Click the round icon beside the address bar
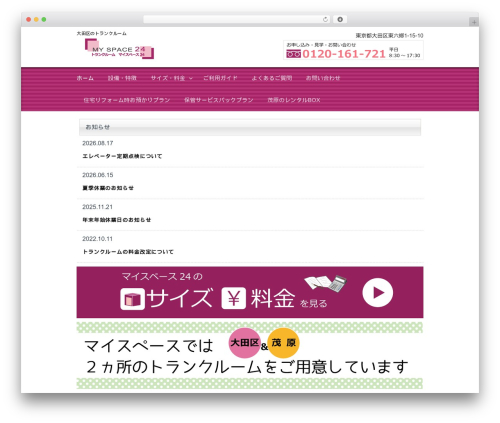 (x=340, y=20)
